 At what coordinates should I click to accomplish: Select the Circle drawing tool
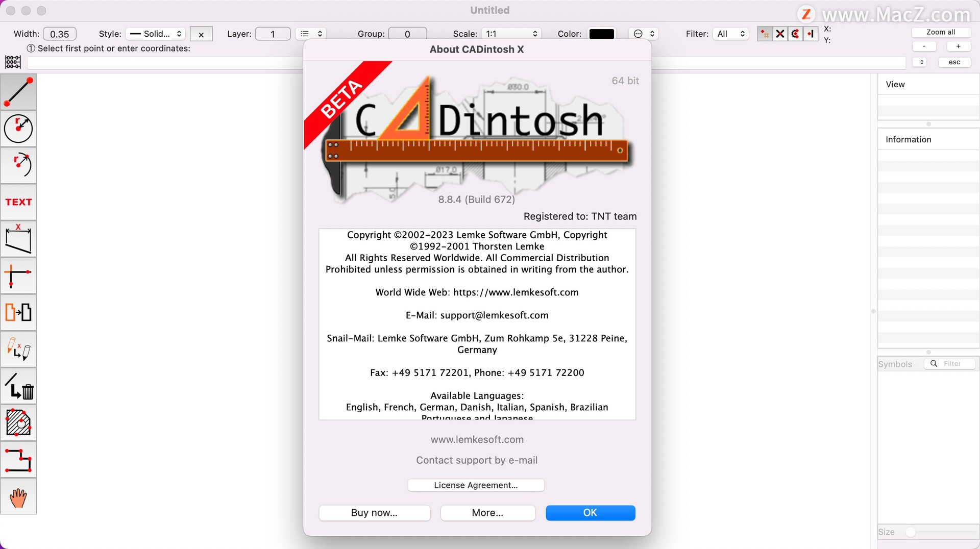(x=18, y=129)
